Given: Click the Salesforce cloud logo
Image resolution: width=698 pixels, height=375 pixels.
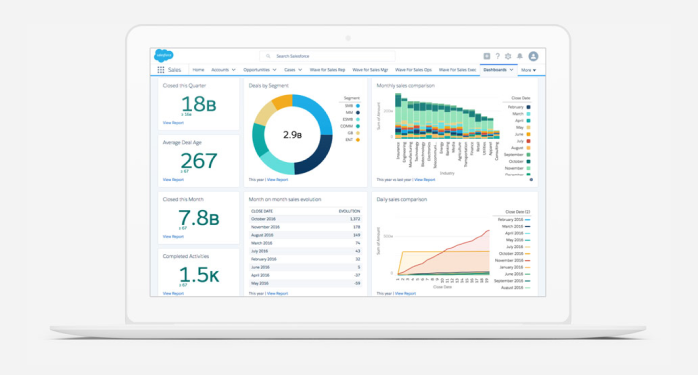Looking at the screenshot, I should pyautogui.click(x=164, y=56).
